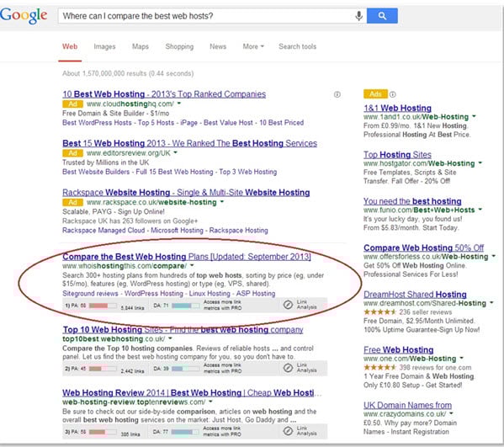This screenshot has width=504, height=447.
Task: Switch to the Shopping tab
Action: tap(179, 46)
